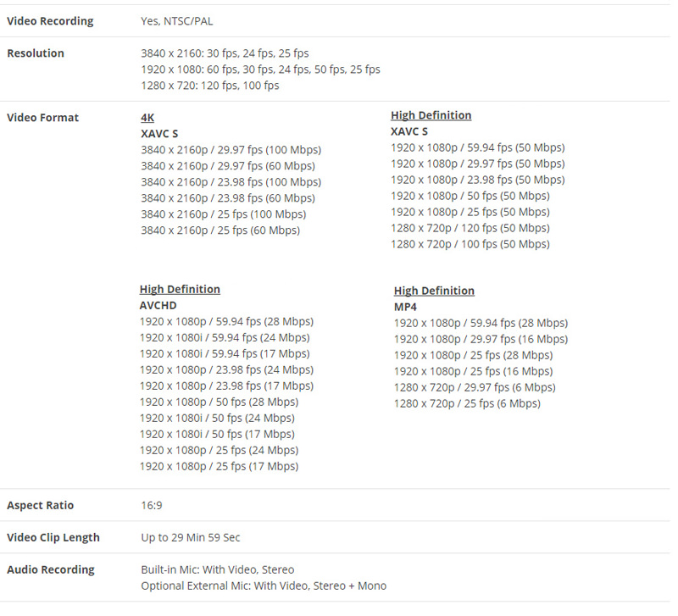Click the XAVC S heading under 4K
Screen dimensions: 678x616
(159, 134)
